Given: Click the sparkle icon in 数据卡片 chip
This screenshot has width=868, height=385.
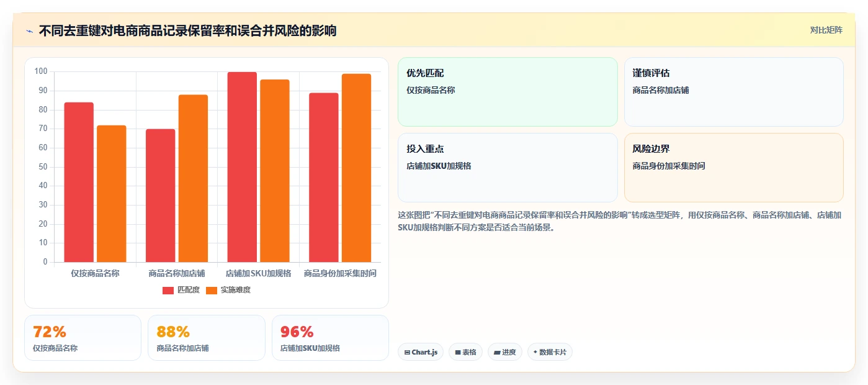Looking at the screenshot, I should pyautogui.click(x=535, y=352).
